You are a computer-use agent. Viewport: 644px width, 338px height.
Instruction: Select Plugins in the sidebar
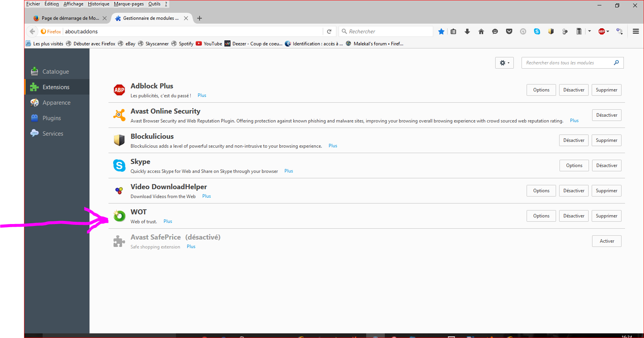click(x=57, y=118)
